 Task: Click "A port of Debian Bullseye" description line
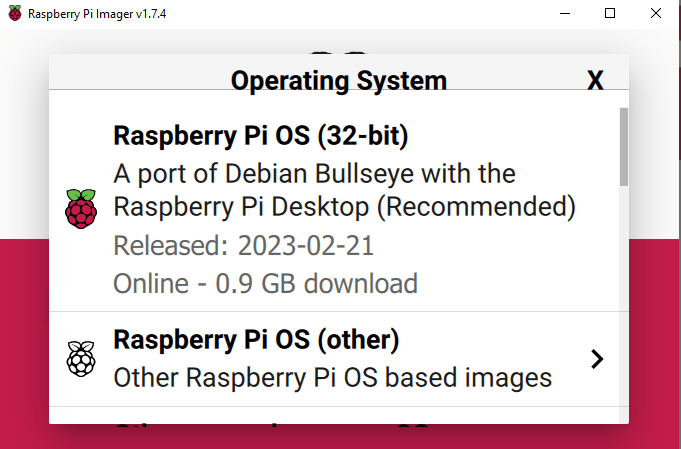(x=314, y=173)
